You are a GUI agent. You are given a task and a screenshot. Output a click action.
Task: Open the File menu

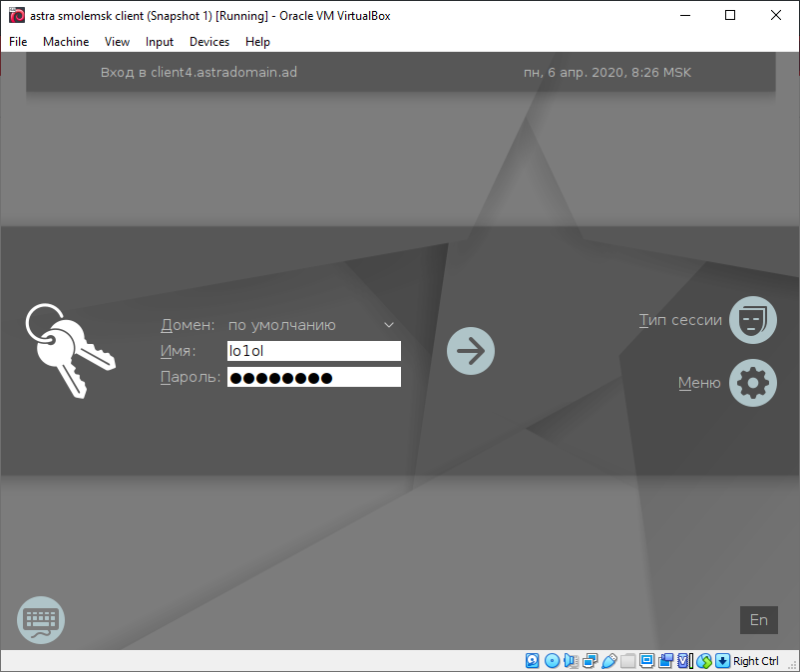click(18, 42)
